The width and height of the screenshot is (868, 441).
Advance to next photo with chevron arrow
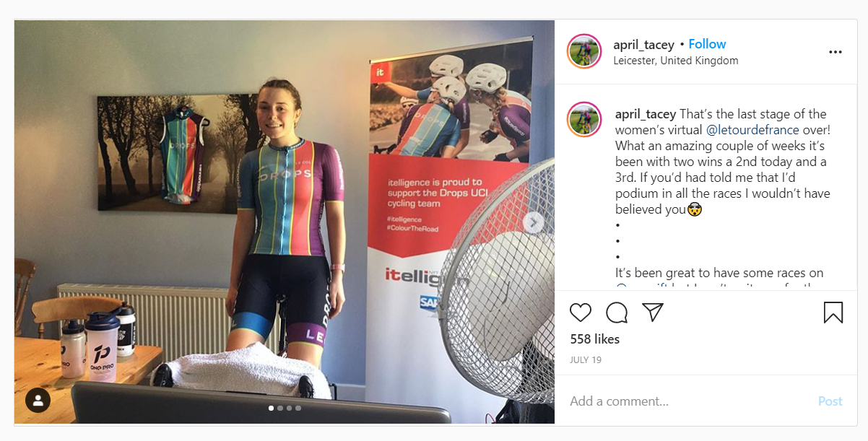point(534,222)
